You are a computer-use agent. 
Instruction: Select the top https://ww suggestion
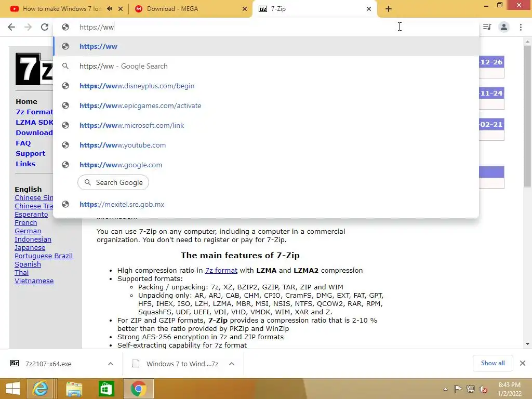tap(266, 46)
